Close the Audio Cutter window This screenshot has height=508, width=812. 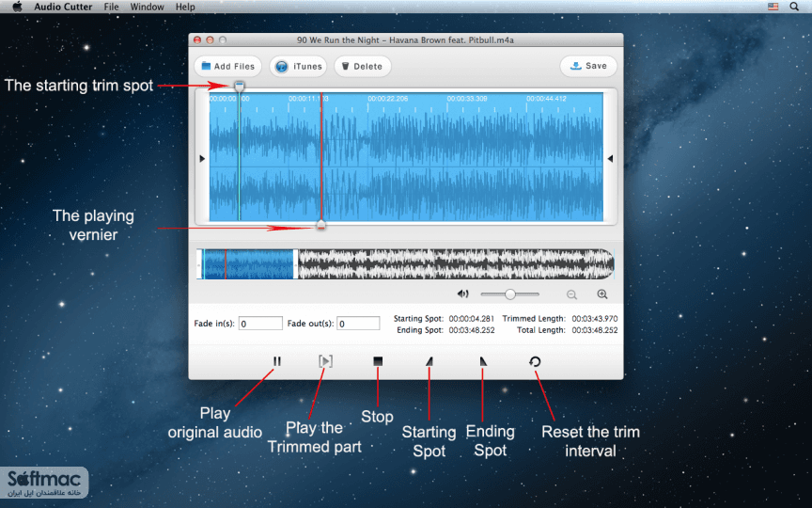click(x=197, y=40)
